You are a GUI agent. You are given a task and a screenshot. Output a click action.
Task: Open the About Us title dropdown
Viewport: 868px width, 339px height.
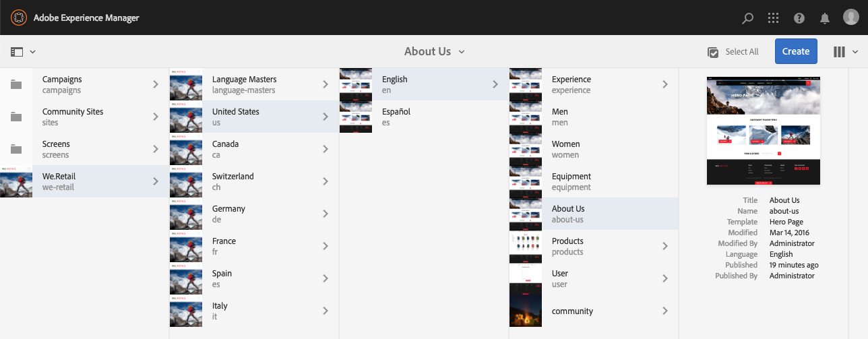pyautogui.click(x=435, y=52)
